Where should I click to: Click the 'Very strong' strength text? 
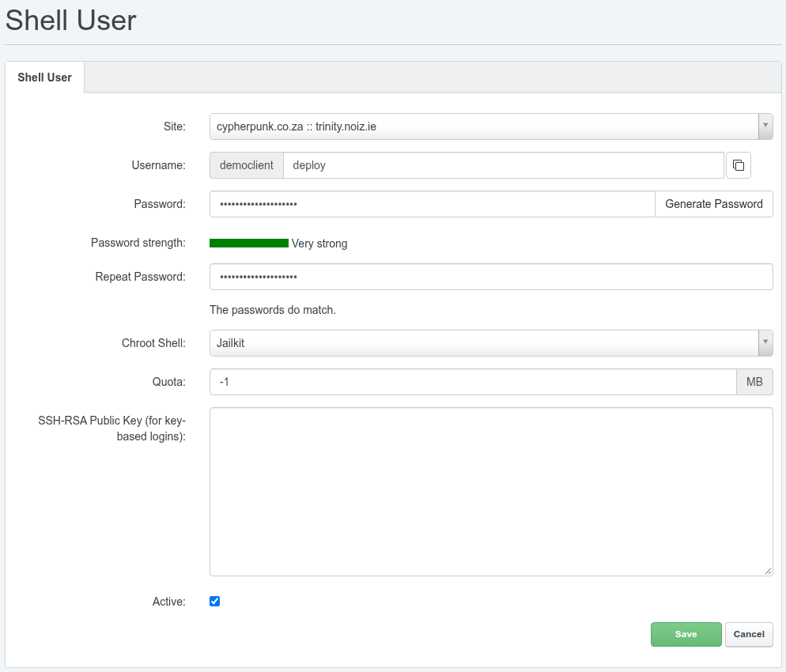click(x=319, y=244)
